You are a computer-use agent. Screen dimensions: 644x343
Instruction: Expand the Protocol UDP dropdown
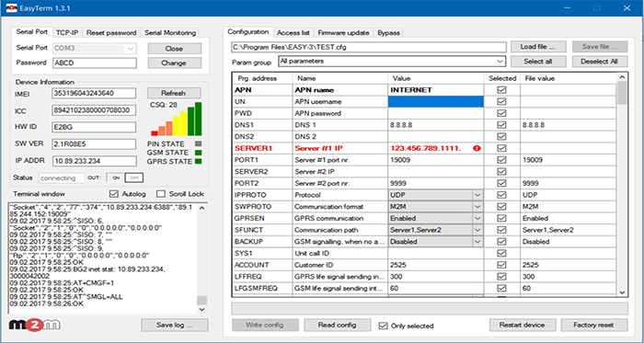435,195
